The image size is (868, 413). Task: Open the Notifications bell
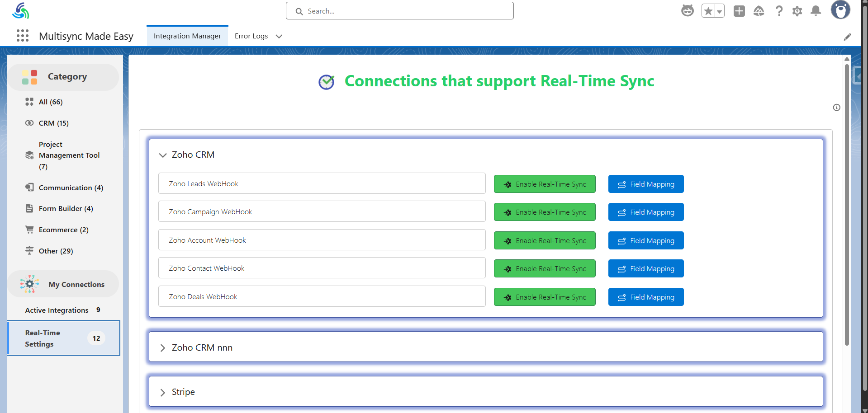816,11
